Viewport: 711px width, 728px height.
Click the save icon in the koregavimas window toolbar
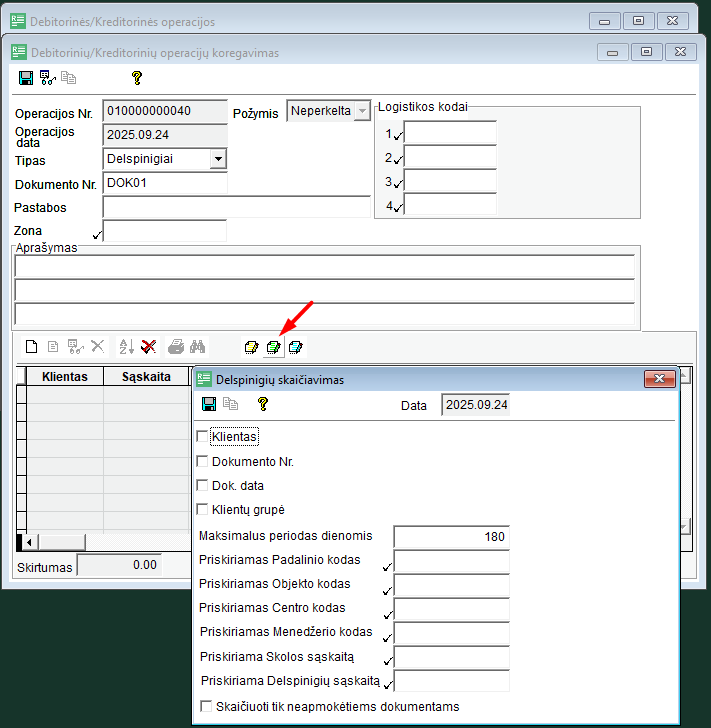tap(26, 77)
